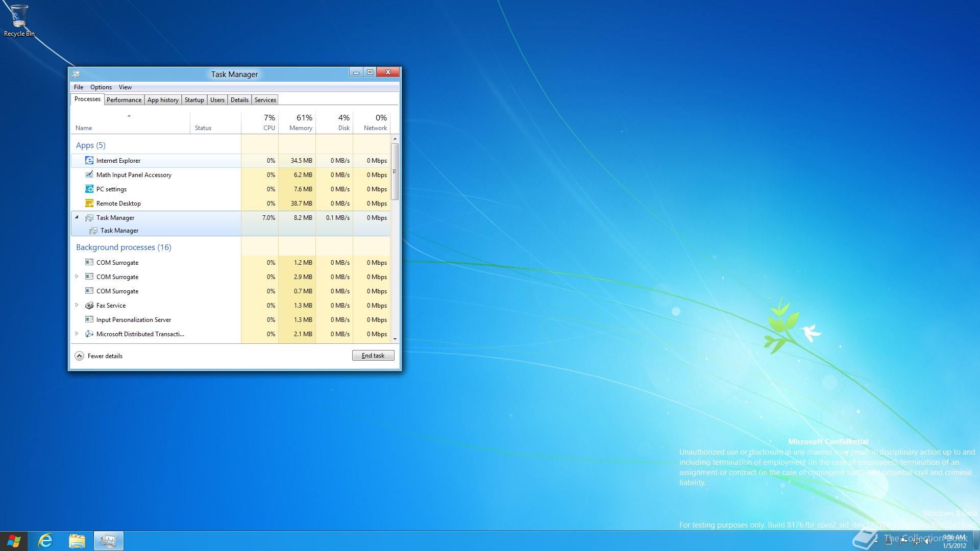Image resolution: width=980 pixels, height=551 pixels.
Task: Click the child Task Manager window icon
Action: (93, 231)
